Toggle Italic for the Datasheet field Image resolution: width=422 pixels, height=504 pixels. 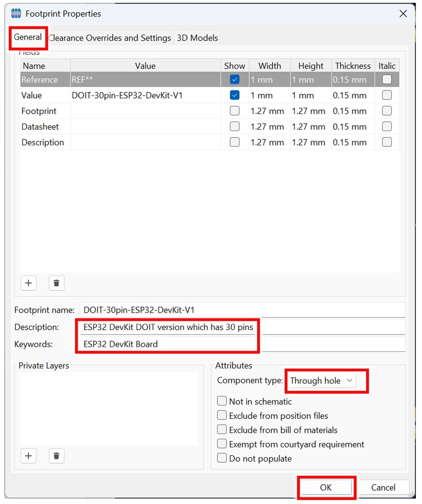pos(387,126)
